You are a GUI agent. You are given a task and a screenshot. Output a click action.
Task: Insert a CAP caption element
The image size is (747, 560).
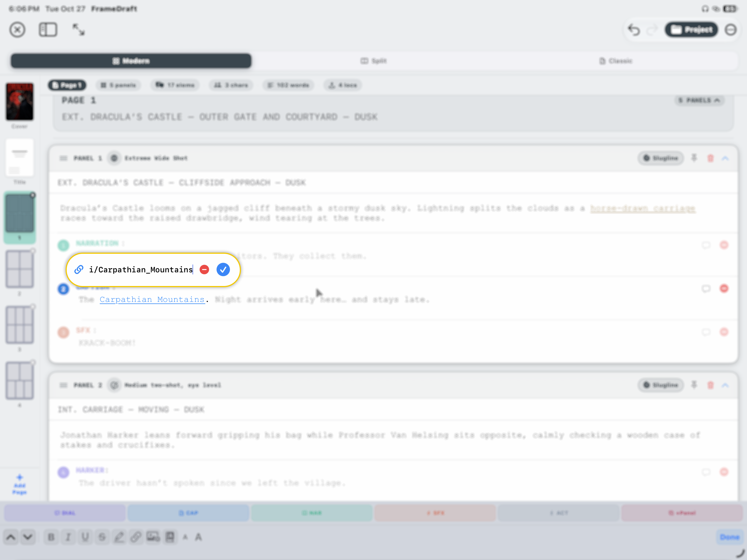point(188,513)
